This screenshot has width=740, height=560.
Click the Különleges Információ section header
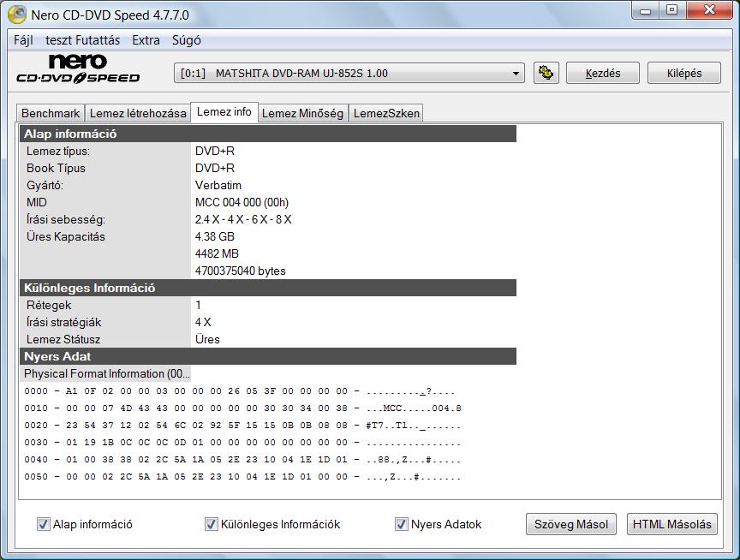coord(268,288)
